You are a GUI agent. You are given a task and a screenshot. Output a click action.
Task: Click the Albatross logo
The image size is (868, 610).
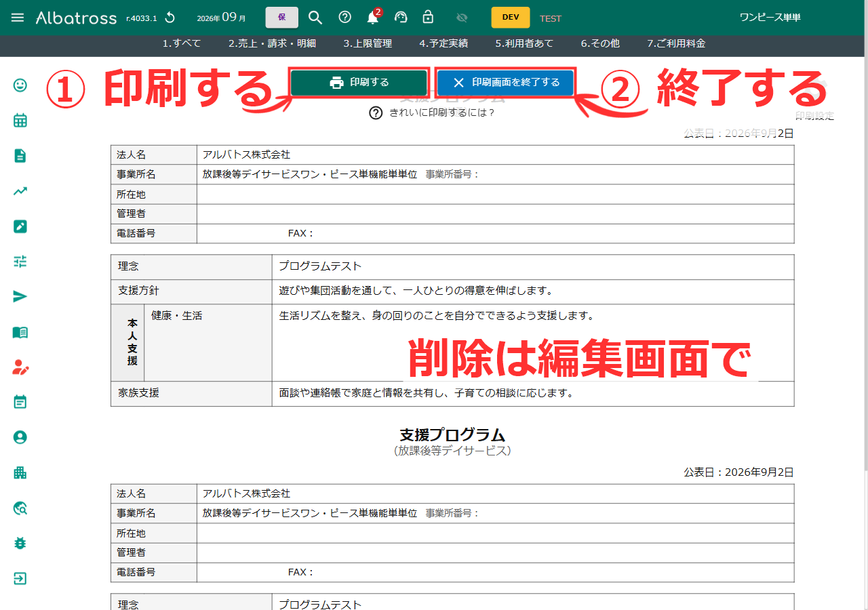(x=76, y=18)
